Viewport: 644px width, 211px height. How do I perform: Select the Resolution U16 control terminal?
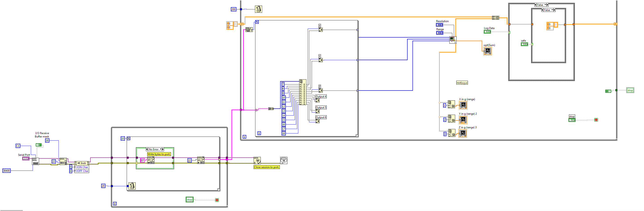point(440,25)
